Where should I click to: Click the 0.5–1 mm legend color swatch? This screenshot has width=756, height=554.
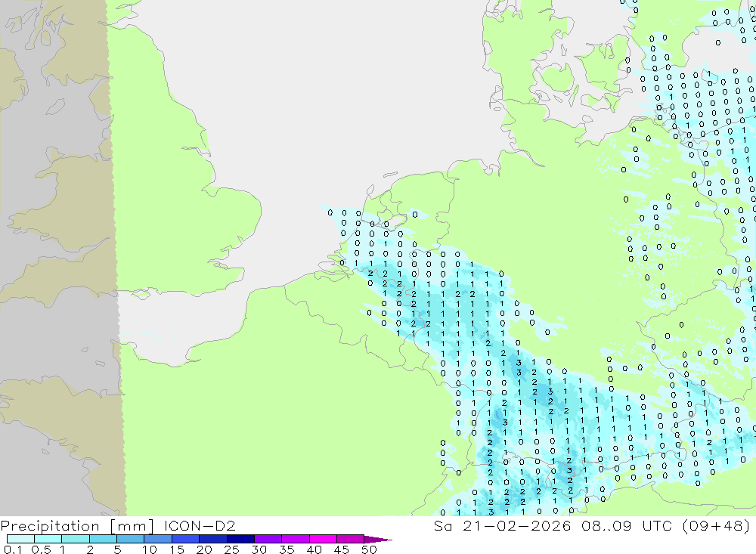48,539
